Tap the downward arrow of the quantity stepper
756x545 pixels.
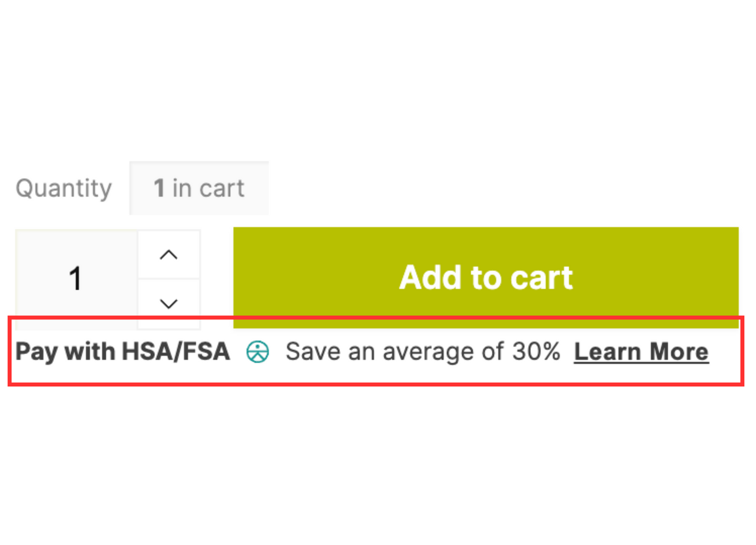169,304
